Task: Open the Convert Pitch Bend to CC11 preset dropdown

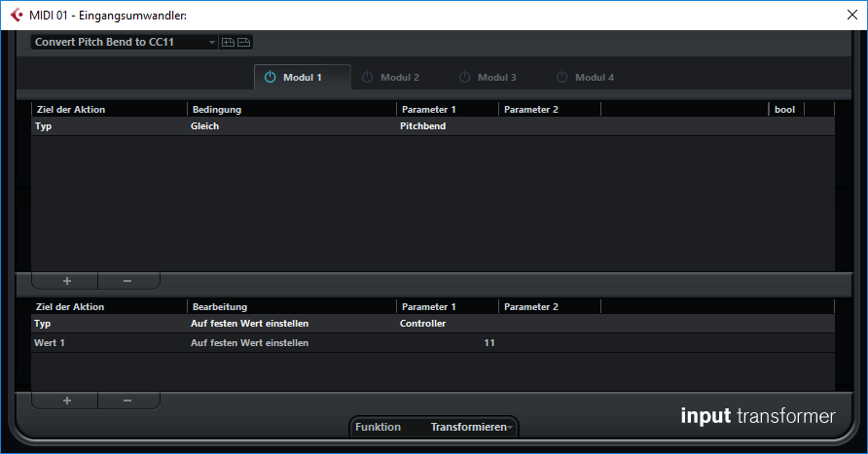Action: (x=124, y=42)
